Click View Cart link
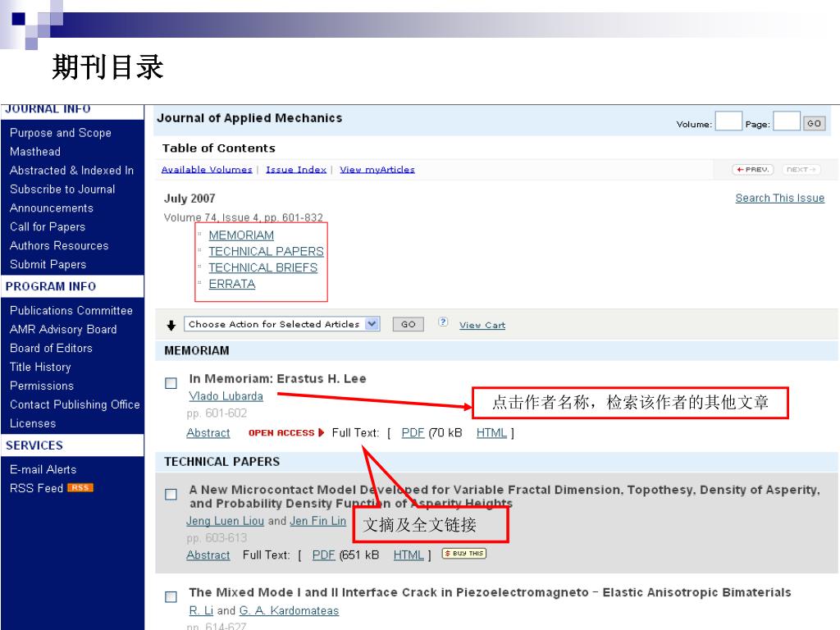Image resolution: width=840 pixels, height=630 pixels. tap(482, 325)
